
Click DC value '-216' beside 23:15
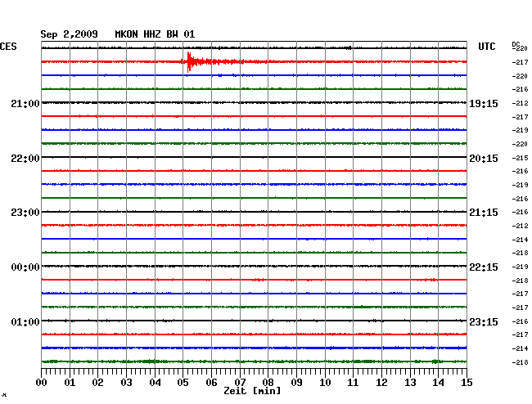click(x=520, y=321)
